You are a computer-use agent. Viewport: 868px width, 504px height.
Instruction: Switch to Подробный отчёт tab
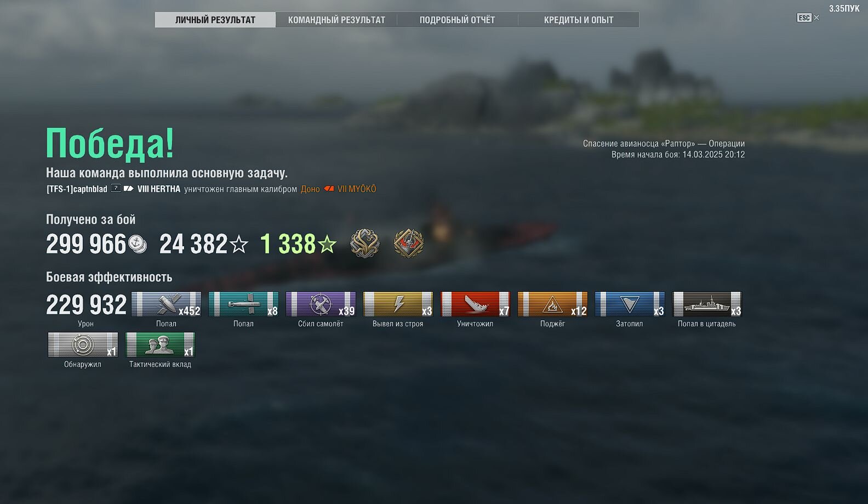pos(457,20)
